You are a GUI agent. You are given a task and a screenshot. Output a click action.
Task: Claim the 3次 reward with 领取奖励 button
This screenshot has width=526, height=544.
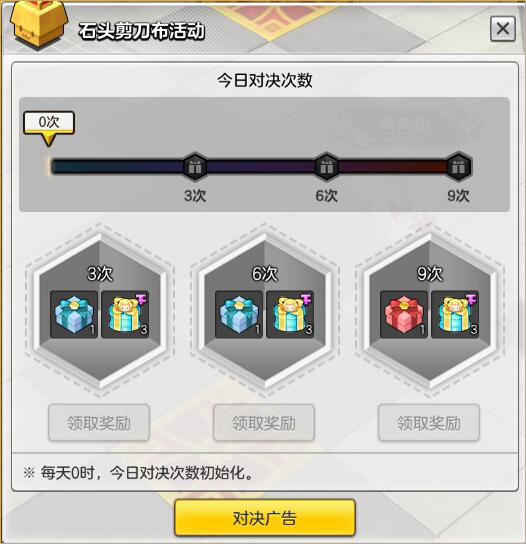[x=99, y=423]
